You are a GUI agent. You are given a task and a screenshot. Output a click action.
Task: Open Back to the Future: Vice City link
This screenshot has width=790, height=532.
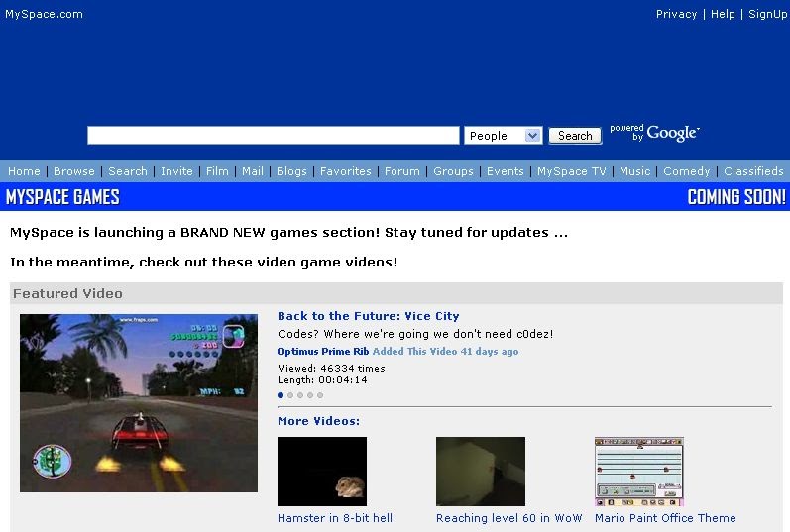pos(369,316)
